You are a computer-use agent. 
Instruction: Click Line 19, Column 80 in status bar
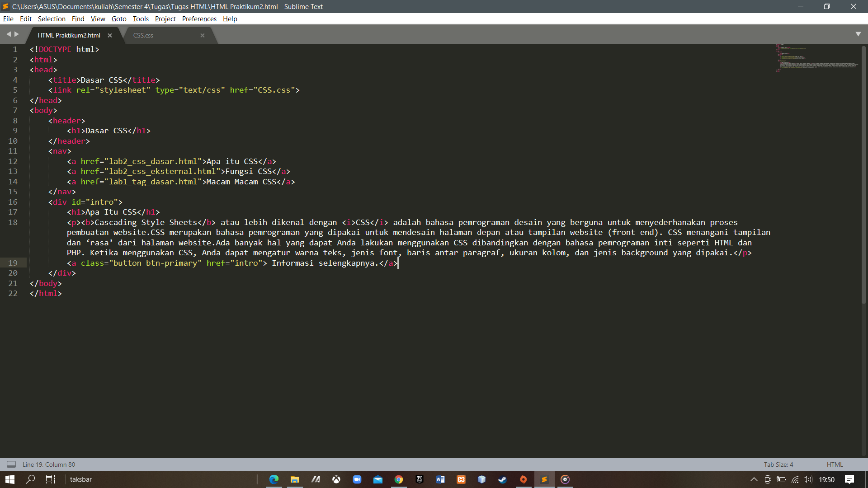(x=48, y=464)
